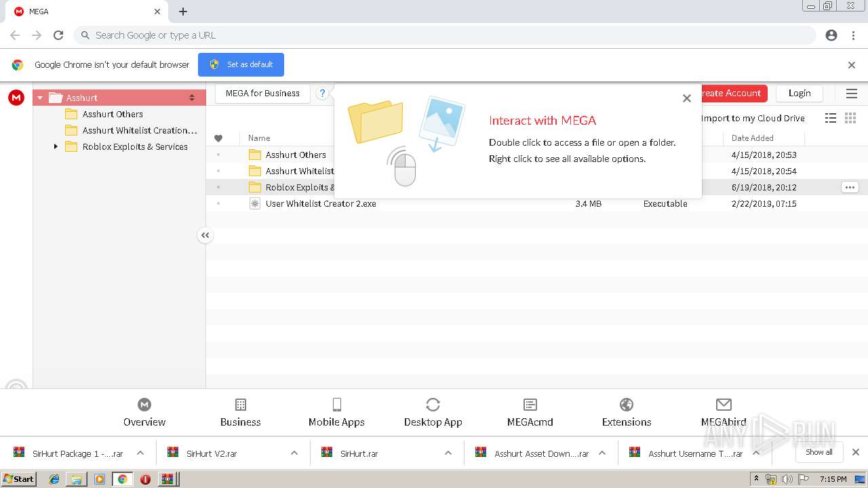Viewport: 868px width, 488px height.
Task: Click Import to my Cloud Drive
Action: [x=753, y=118]
